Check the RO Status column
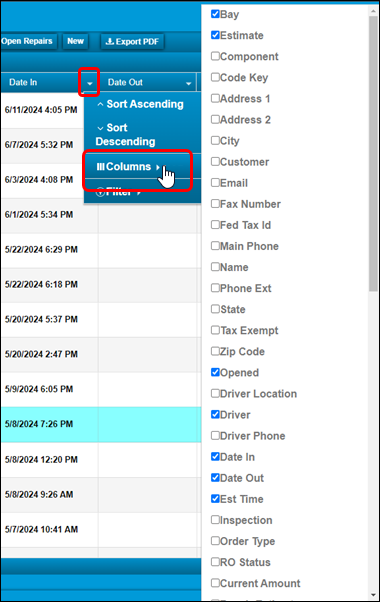 click(215, 562)
